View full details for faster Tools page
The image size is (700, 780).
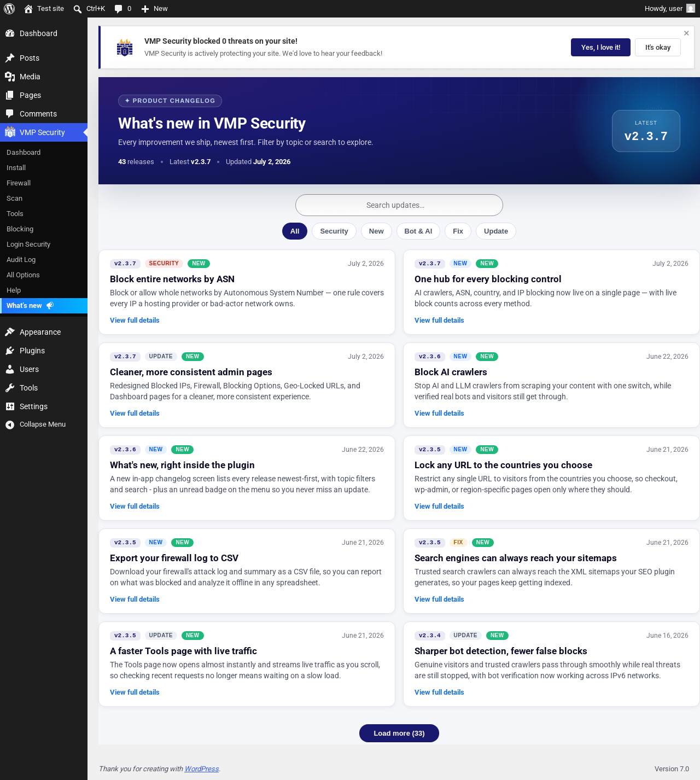135,692
